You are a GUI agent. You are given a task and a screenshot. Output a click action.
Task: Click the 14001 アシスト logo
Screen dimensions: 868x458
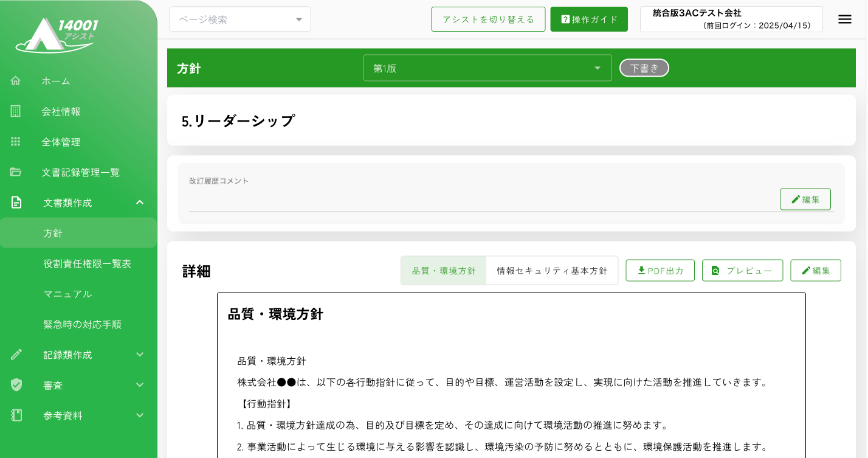click(57, 35)
